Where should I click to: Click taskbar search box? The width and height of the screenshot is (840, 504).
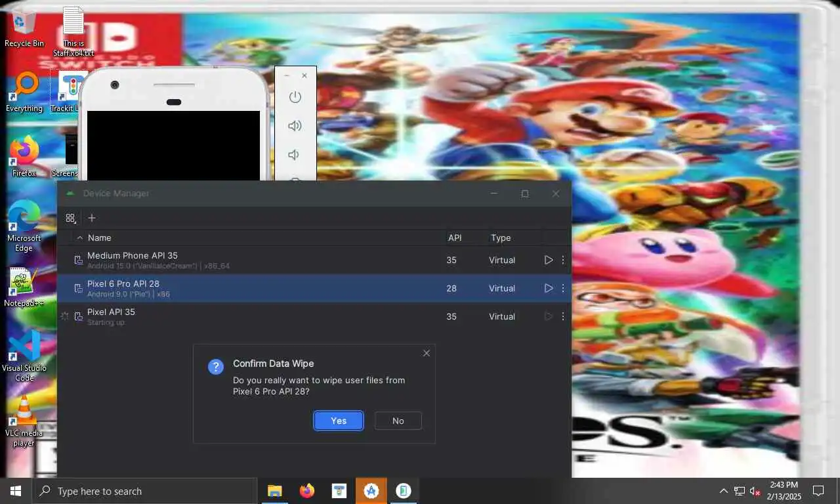point(144,491)
